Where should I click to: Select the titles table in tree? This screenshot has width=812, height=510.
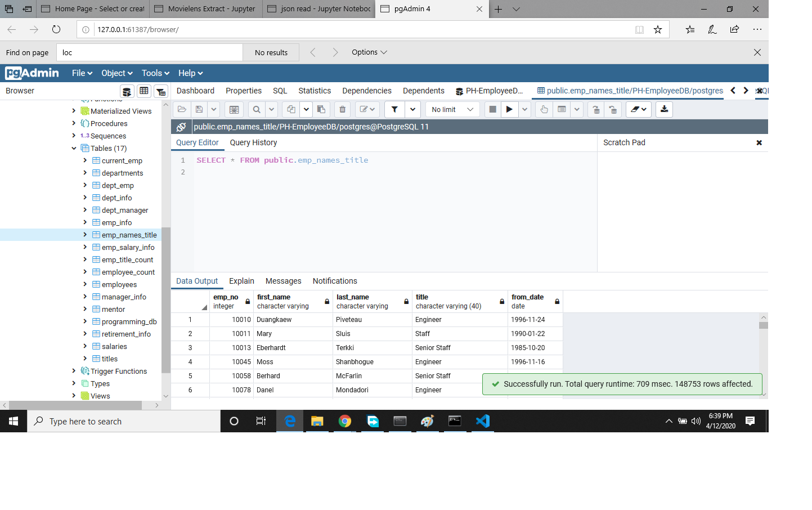(x=109, y=359)
